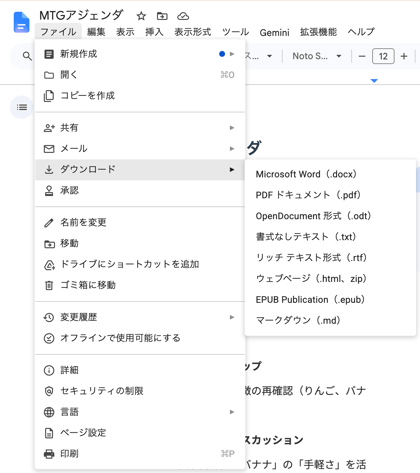Click the 変更履歴 clock icon

(49, 317)
